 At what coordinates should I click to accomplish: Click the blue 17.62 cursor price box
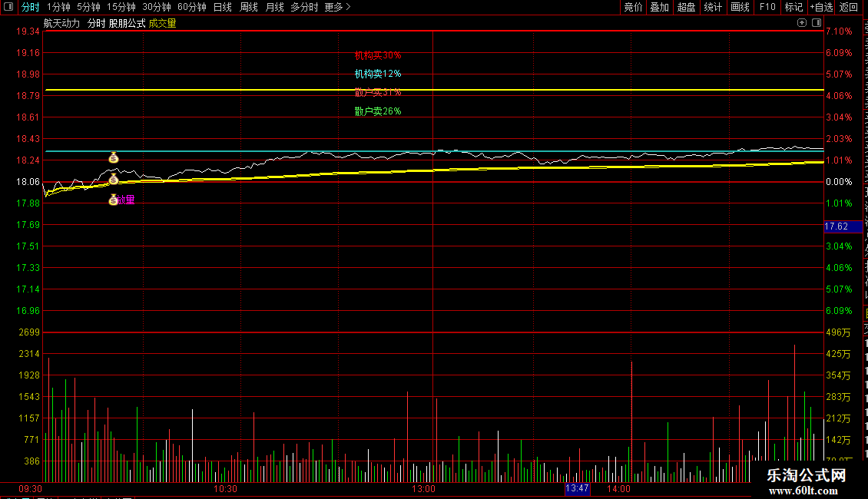[843, 226]
